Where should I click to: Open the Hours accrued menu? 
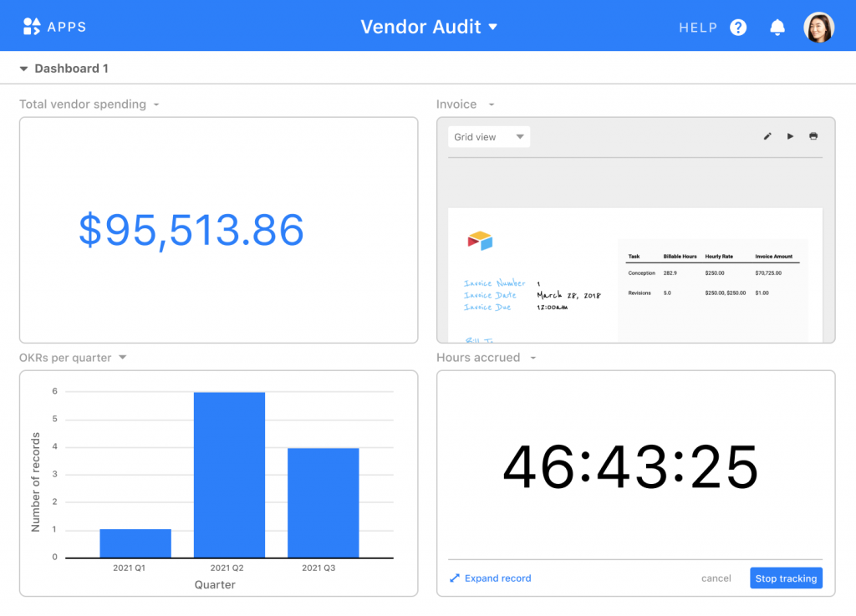[x=532, y=359]
